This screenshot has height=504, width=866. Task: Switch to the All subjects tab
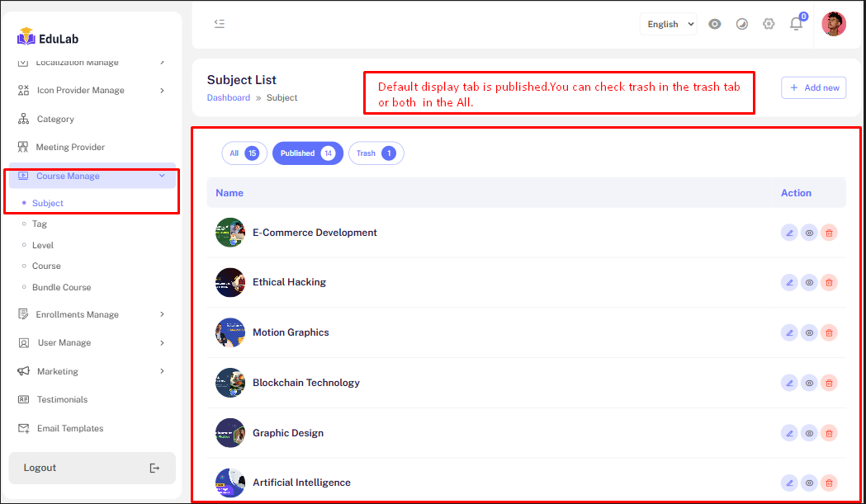pos(244,153)
